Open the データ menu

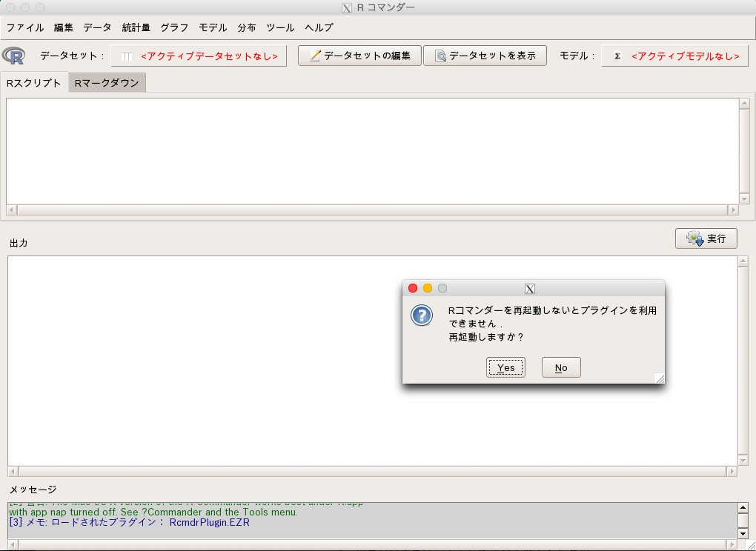click(x=97, y=27)
